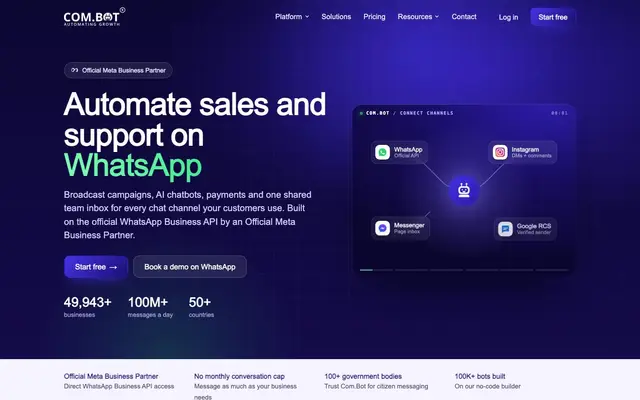Image resolution: width=640 pixels, height=400 pixels.
Task: Click 'On our no-code builder' text
Action: click(x=488, y=386)
